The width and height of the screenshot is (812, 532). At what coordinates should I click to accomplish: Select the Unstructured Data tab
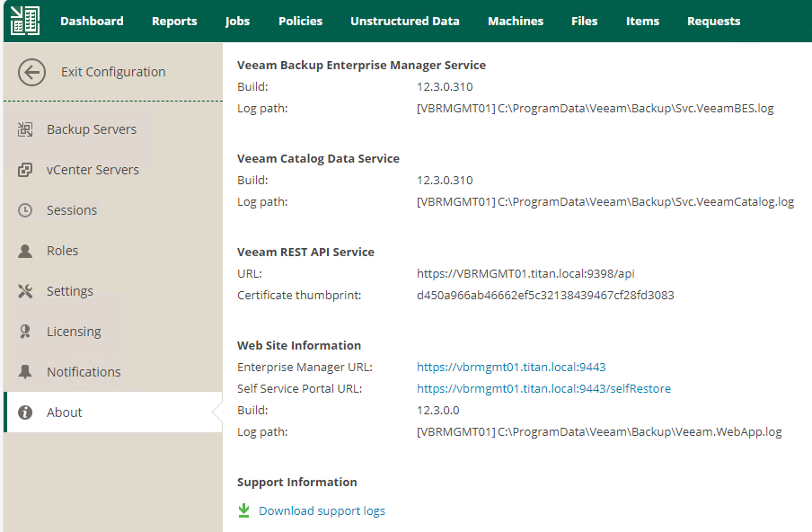coord(405,22)
